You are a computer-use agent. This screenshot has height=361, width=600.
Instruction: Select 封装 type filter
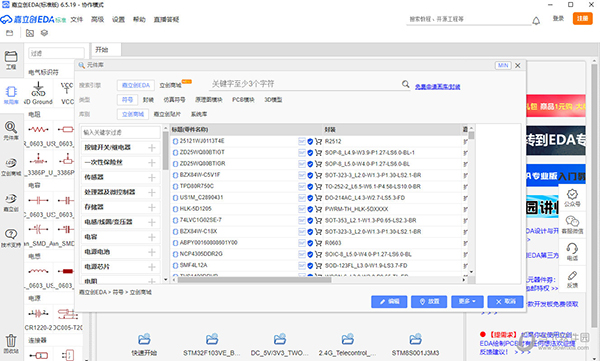(x=148, y=100)
